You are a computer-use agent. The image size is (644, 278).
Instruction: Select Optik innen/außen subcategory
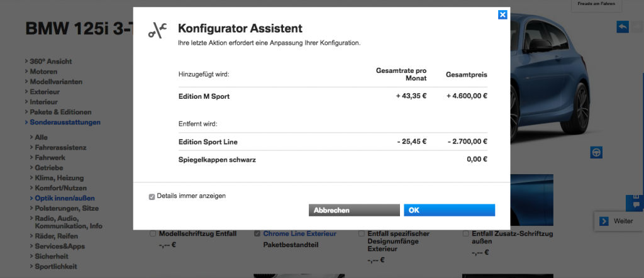pos(65,198)
